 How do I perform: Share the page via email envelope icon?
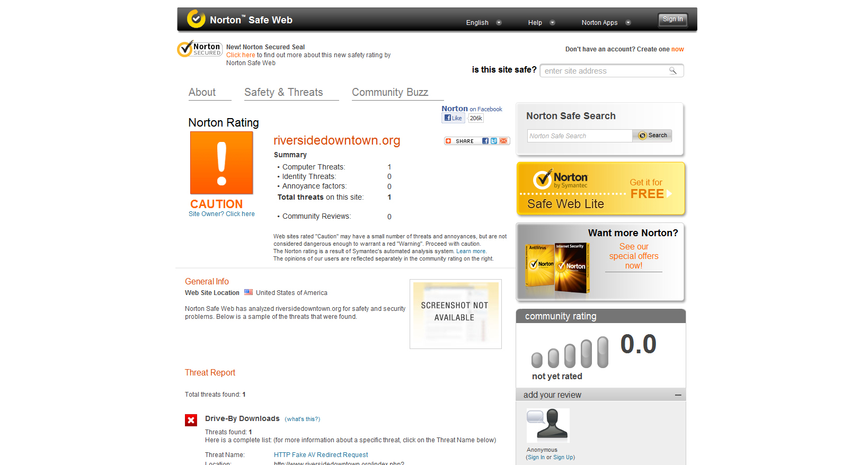(x=503, y=141)
